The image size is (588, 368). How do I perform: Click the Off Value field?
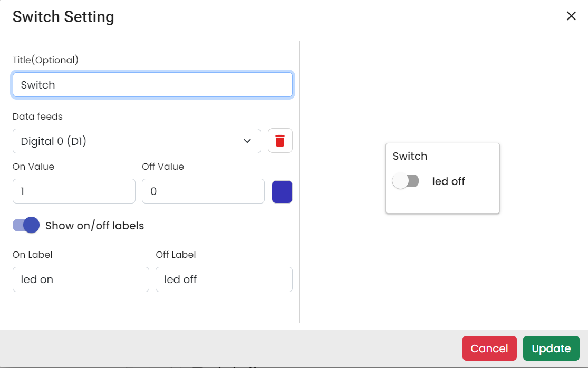pos(203,191)
